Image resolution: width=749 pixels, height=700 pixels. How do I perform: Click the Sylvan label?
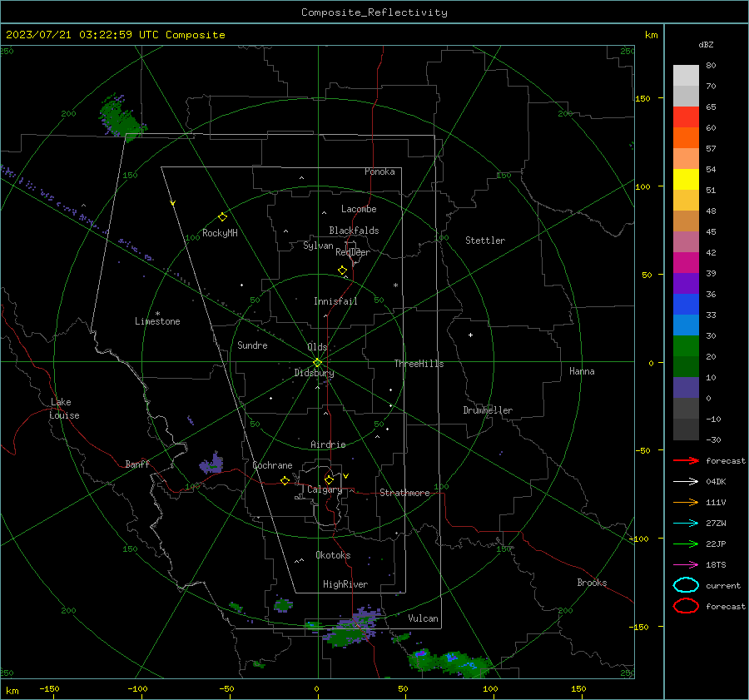pyautogui.click(x=318, y=246)
